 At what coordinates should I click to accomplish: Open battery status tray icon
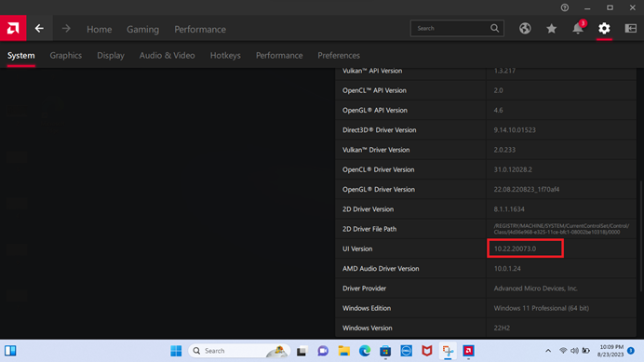(x=586, y=351)
